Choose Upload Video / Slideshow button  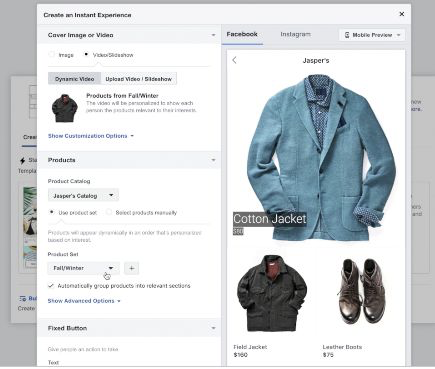139,79
